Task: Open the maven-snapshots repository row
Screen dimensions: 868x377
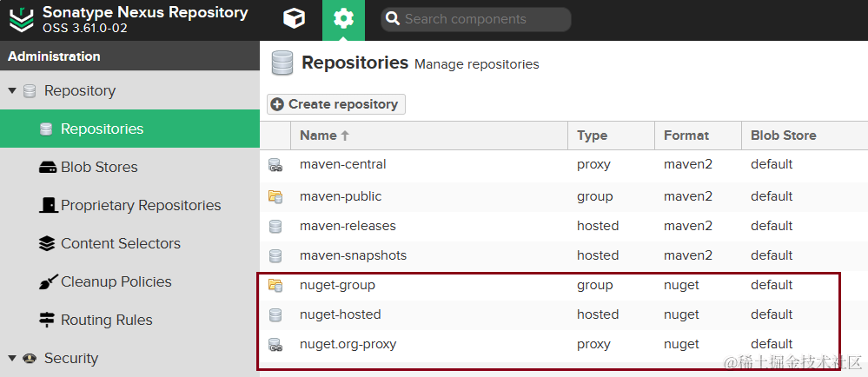Action: pos(564,255)
